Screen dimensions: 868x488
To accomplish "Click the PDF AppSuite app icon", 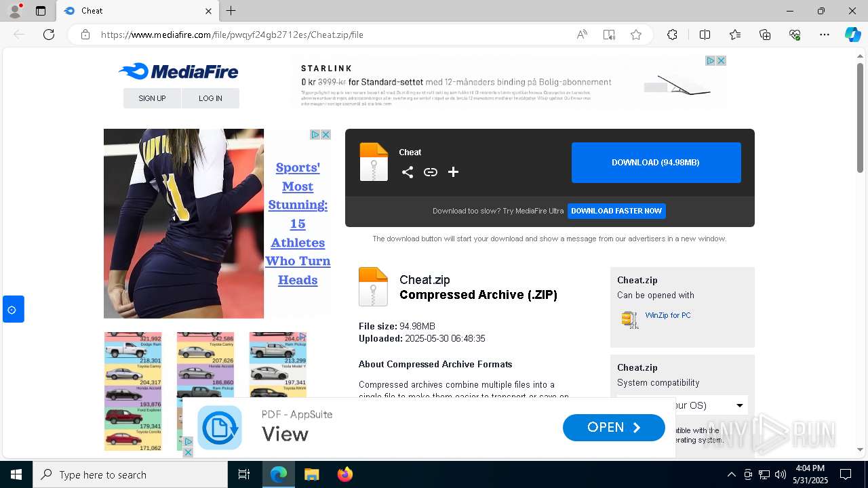I will coord(220,428).
